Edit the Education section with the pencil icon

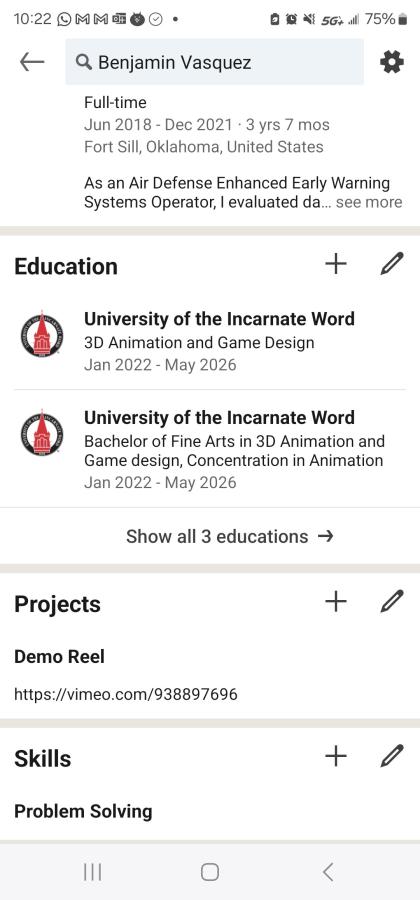(x=392, y=264)
